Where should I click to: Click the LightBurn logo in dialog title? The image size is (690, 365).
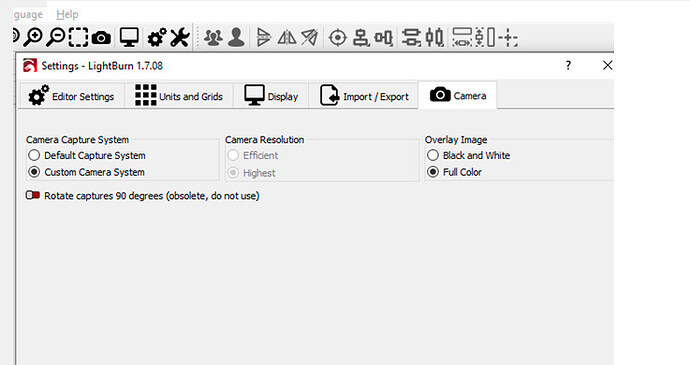point(30,66)
